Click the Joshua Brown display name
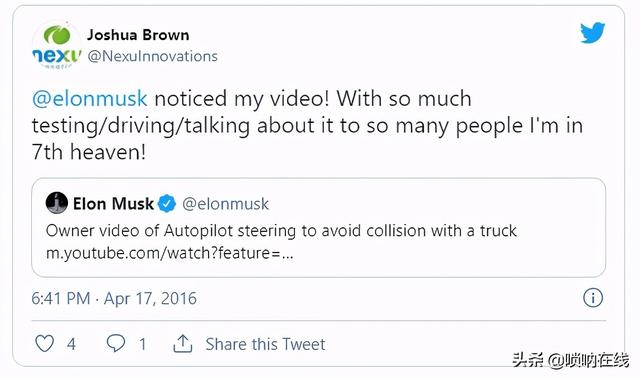 point(138,35)
